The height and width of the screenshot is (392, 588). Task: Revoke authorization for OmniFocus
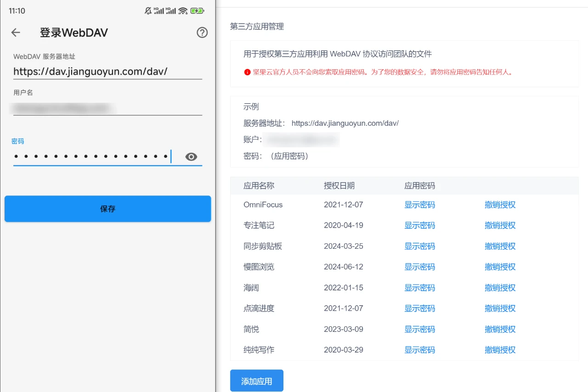[x=500, y=205]
